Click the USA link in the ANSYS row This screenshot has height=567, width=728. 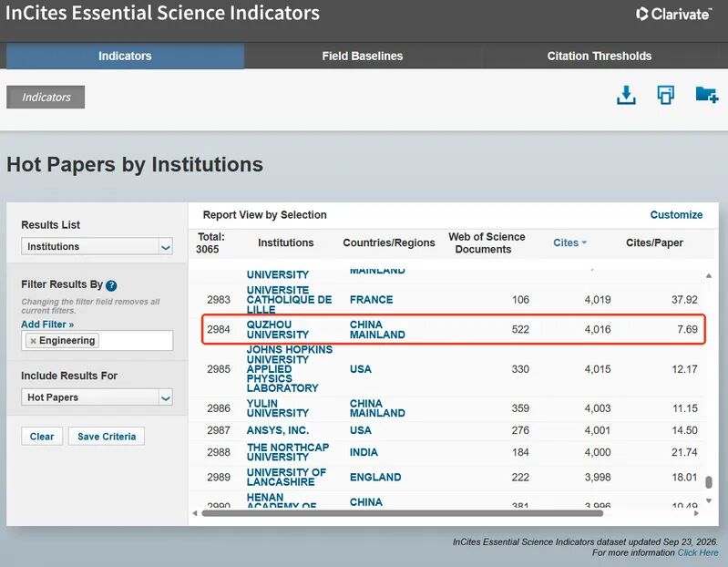pos(360,430)
